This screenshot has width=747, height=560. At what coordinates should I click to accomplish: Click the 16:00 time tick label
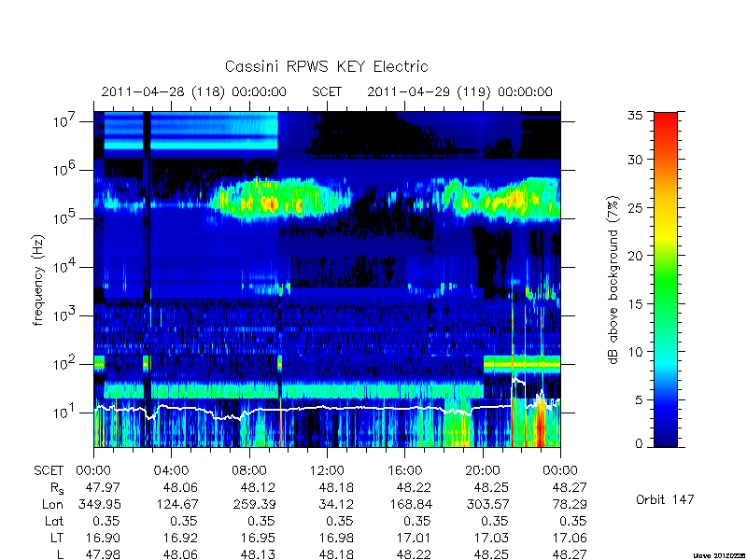click(405, 471)
